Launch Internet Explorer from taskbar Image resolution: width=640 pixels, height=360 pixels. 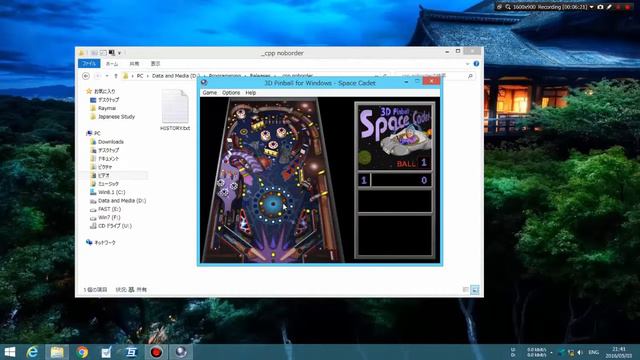point(32,352)
